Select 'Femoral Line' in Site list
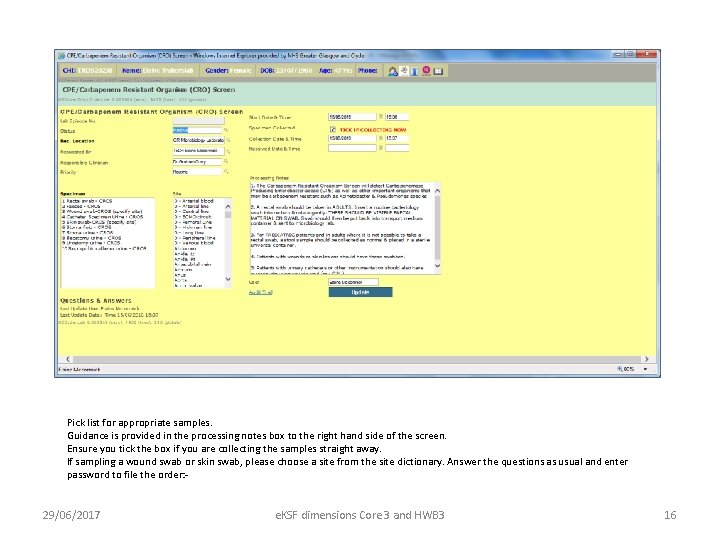Viewport: 720px width, 540px height. click(193, 222)
